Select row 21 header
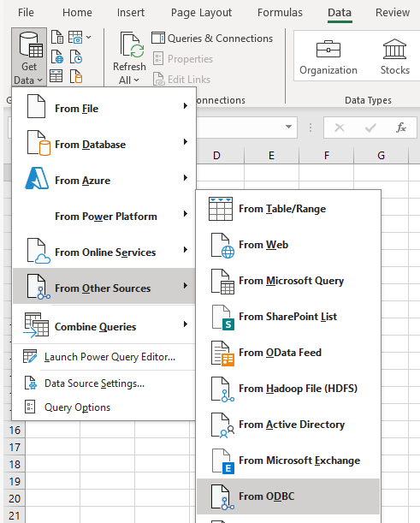The image size is (420, 523). pos(15,515)
